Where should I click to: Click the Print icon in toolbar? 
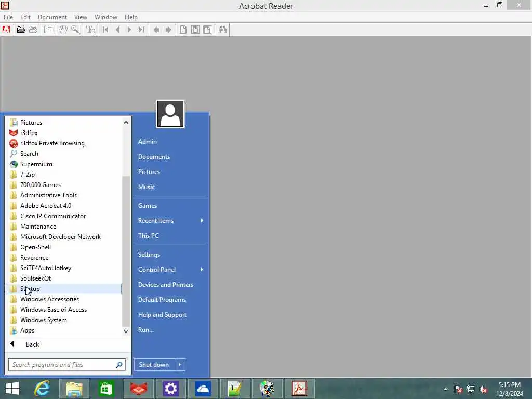pyautogui.click(x=33, y=30)
